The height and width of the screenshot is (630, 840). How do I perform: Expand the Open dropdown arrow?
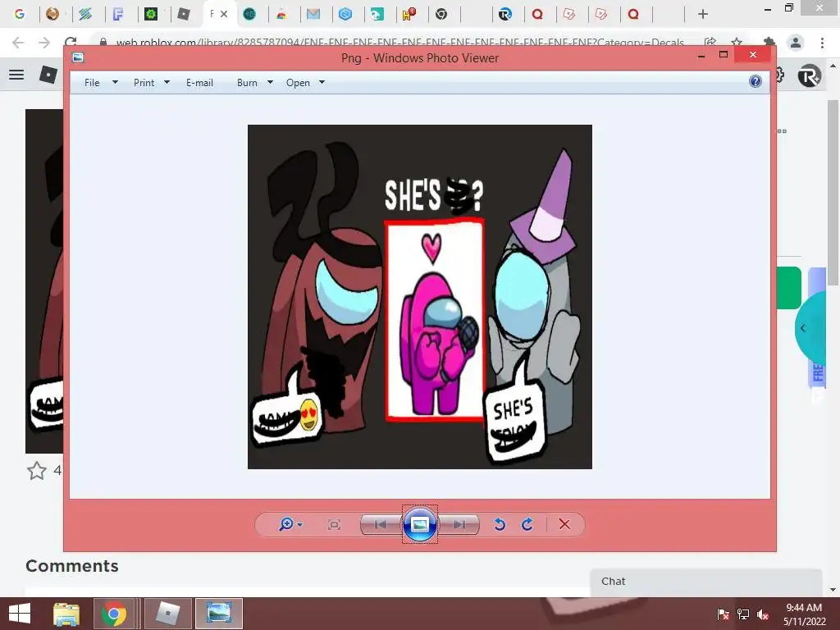[322, 83]
